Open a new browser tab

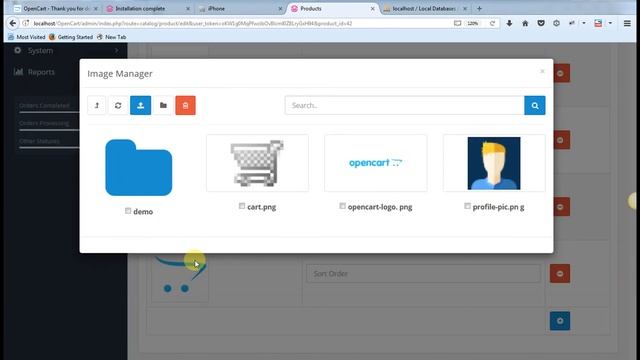(479, 9)
